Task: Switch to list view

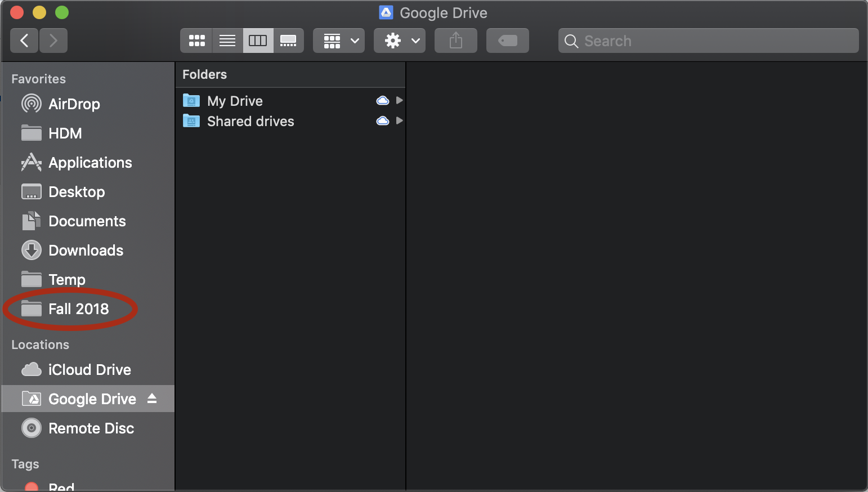Action: (227, 41)
